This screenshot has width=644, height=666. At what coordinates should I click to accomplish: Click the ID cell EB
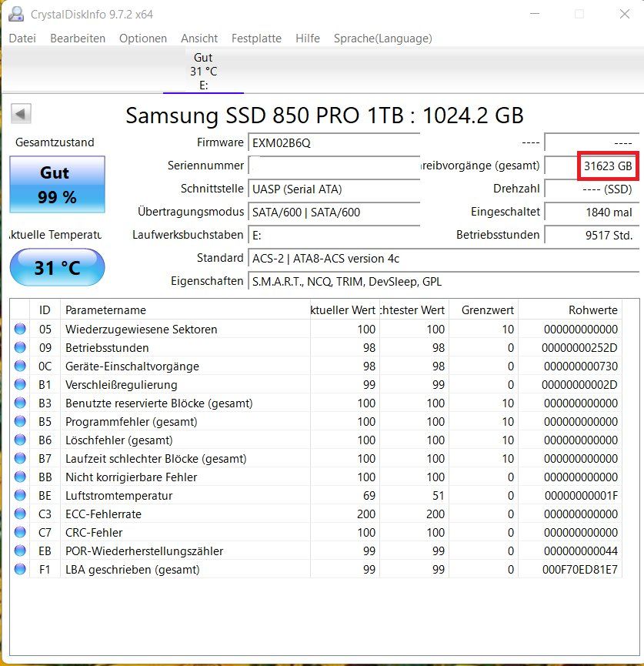45,551
